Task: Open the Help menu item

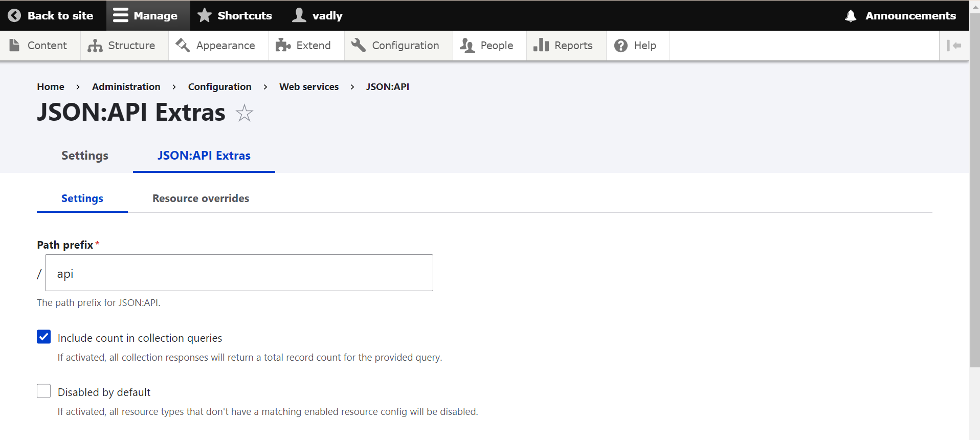Action: (x=636, y=46)
